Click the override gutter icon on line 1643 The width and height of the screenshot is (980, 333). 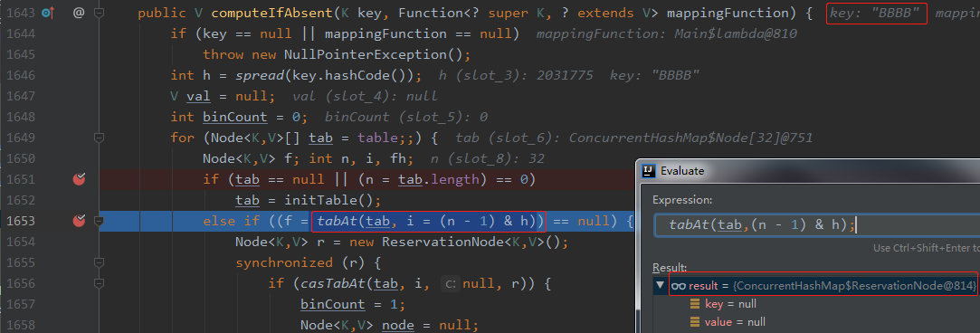pyautogui.click(x=48, y=13)
